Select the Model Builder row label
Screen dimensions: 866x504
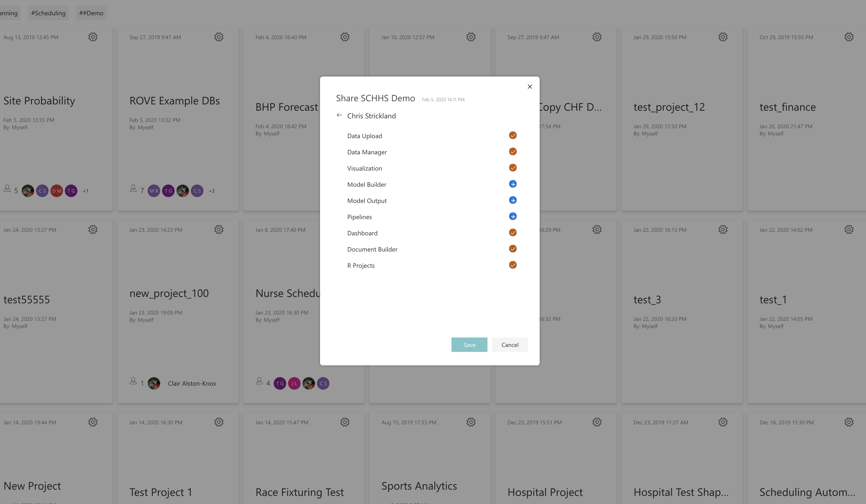coord(367,184)
